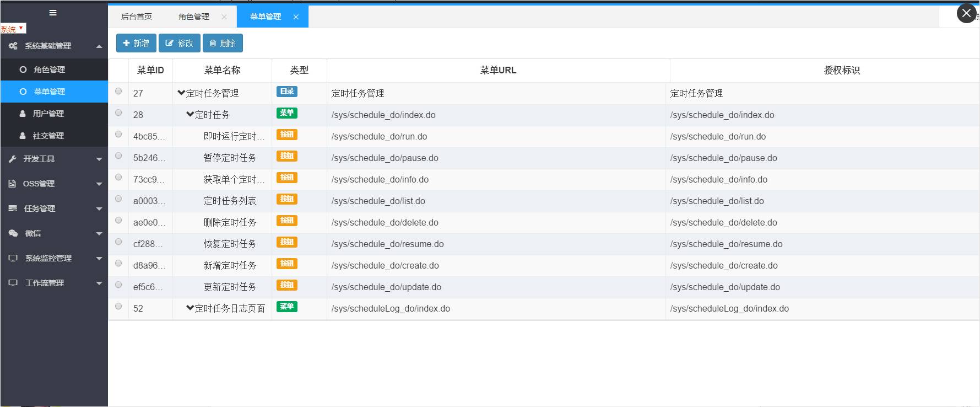
Task: Select the radio button for row d8a96…
Action: coord(118,263)
